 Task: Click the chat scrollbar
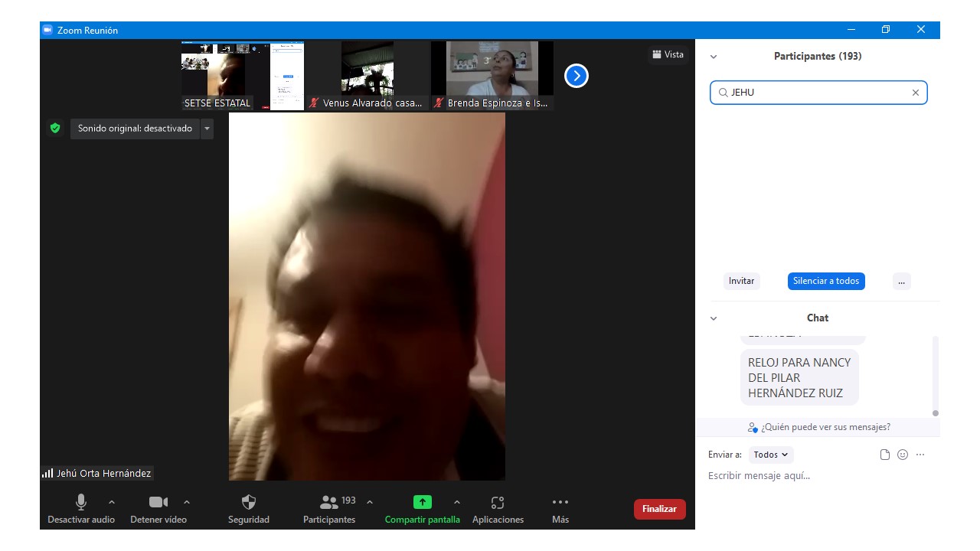935,375
